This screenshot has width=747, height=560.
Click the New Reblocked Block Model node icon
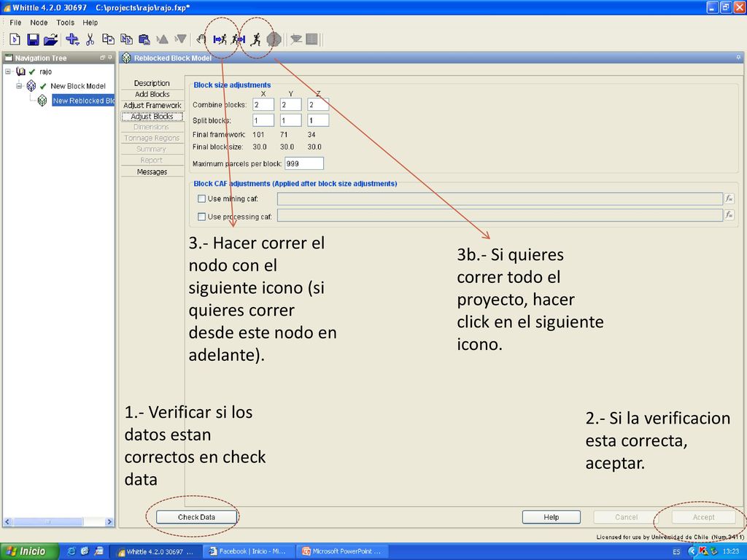point(42,101)
